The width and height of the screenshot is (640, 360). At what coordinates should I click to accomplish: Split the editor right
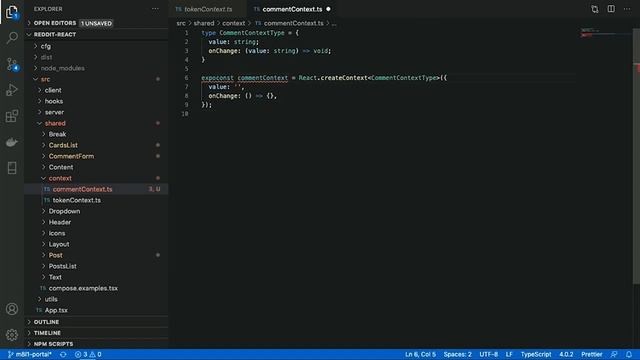[611, 9]
